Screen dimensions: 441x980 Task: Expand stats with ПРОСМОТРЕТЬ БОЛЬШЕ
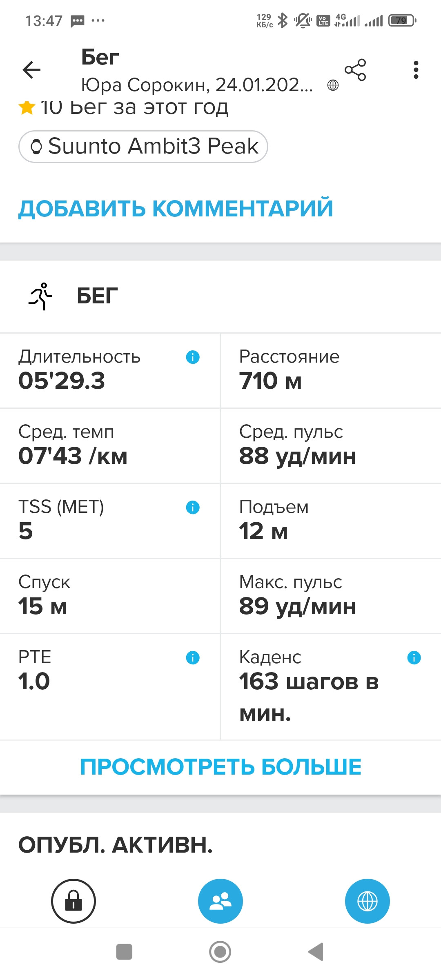(220, 767)
